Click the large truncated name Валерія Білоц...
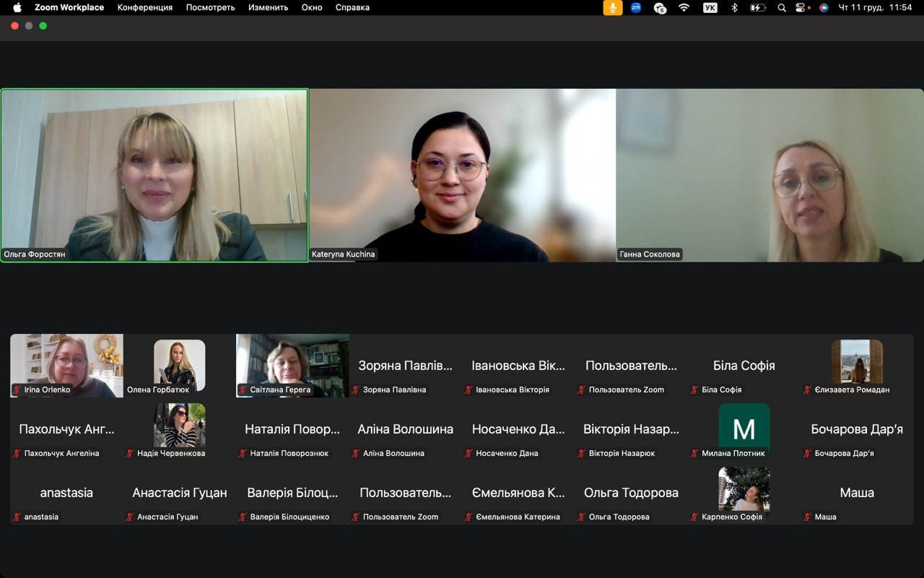The width and height of the screenshot is (924, 578). 292,493
